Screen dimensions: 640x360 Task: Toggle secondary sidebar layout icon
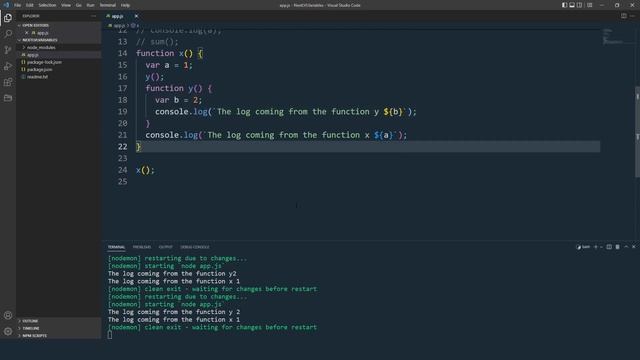point(580,5)
